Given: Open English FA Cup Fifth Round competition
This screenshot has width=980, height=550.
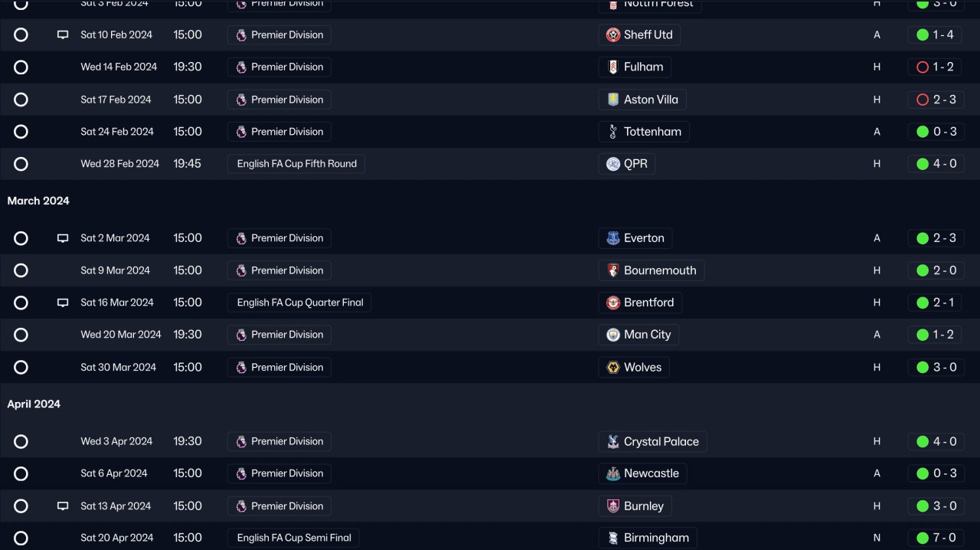Looking at the screenshot, I should tap(296, 164).
